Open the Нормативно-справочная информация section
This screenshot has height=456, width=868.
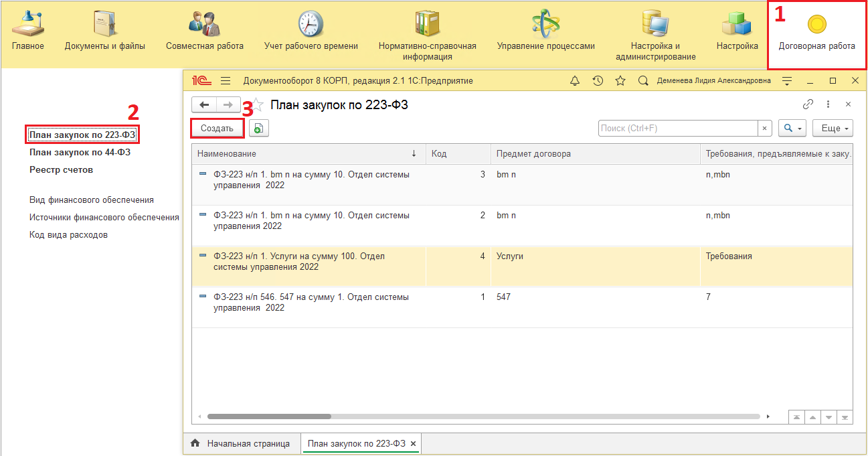(428, 36)
